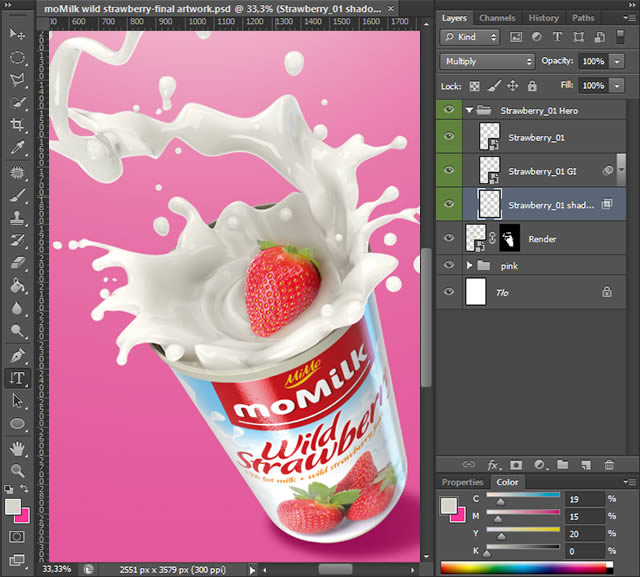Open the Multiply blend mode dropdown
The width and height of the screenshot is (640, 577).
tap(487, 61)
